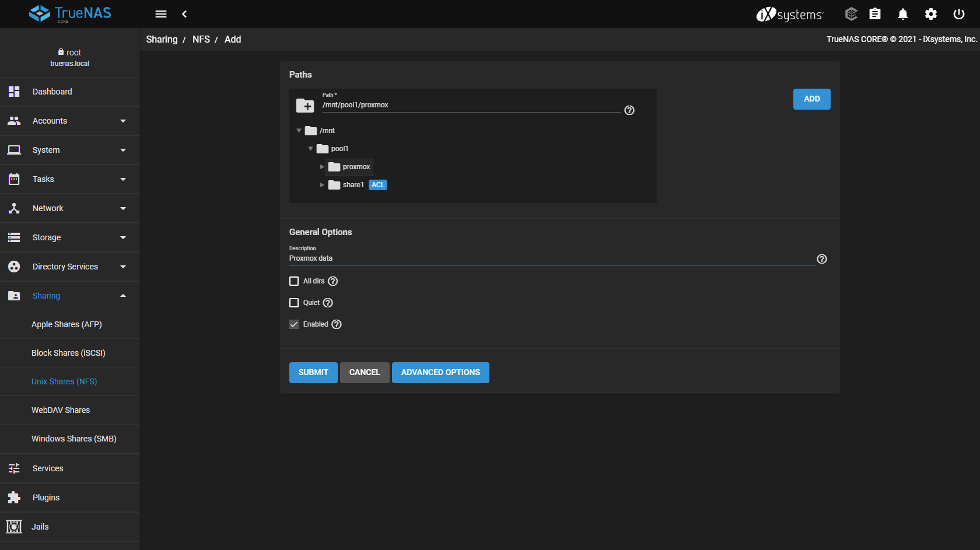
Task: Click the Services sliders icon
Action: pyautogui.click(x=14, y=468)
